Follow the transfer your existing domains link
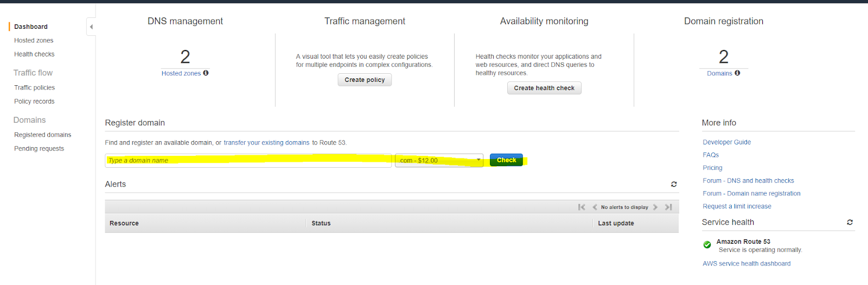This screenshot has width=868, height=285. 266,143
